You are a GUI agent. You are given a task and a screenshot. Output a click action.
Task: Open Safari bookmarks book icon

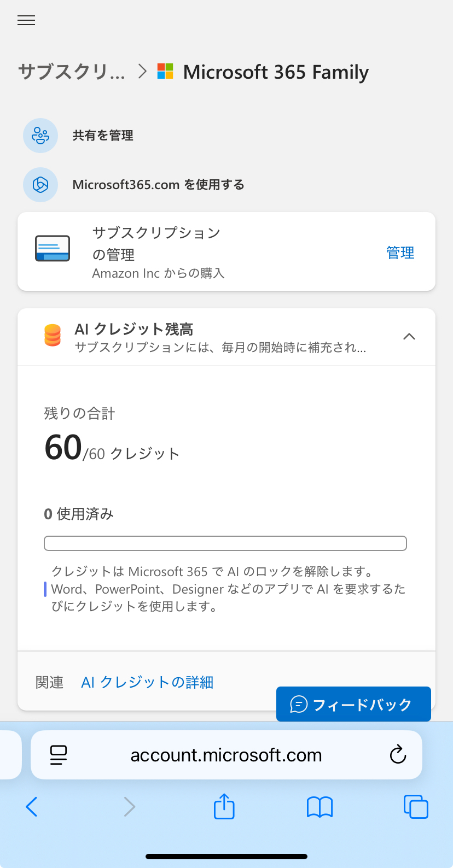click(x=320, y=807)
